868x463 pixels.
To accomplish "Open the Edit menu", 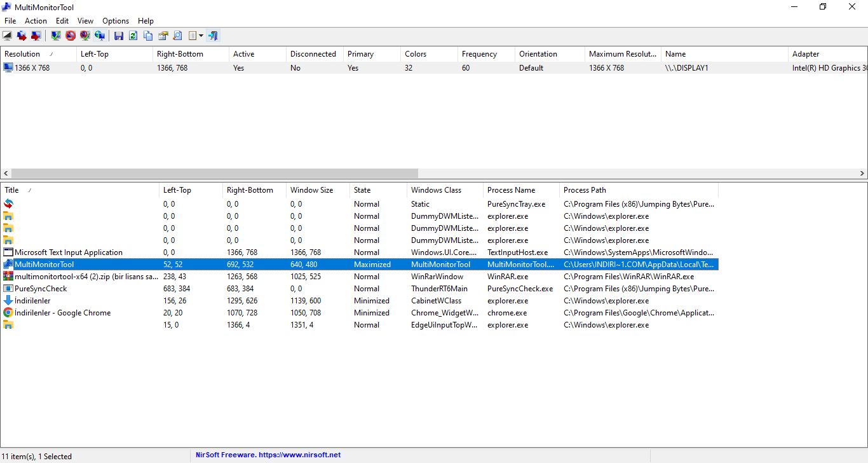I will click(x=62, y=21).
